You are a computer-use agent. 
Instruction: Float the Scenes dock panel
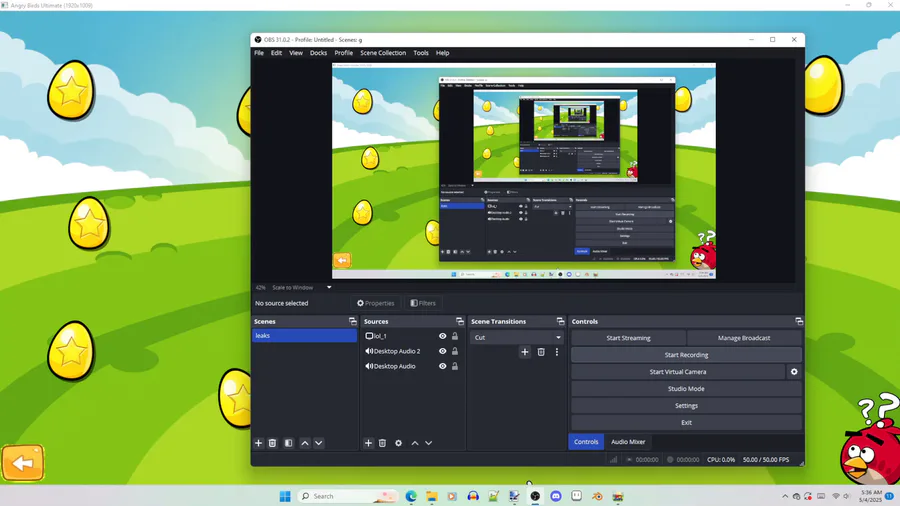352,321
